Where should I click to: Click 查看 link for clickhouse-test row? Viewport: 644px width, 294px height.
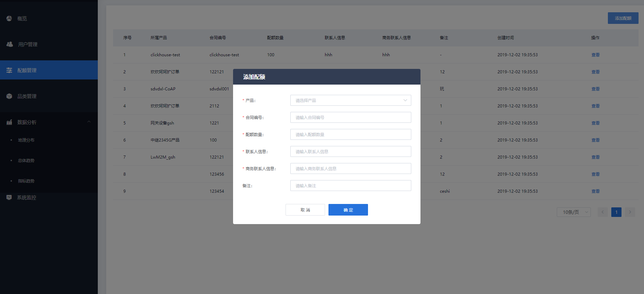(595, 55)
